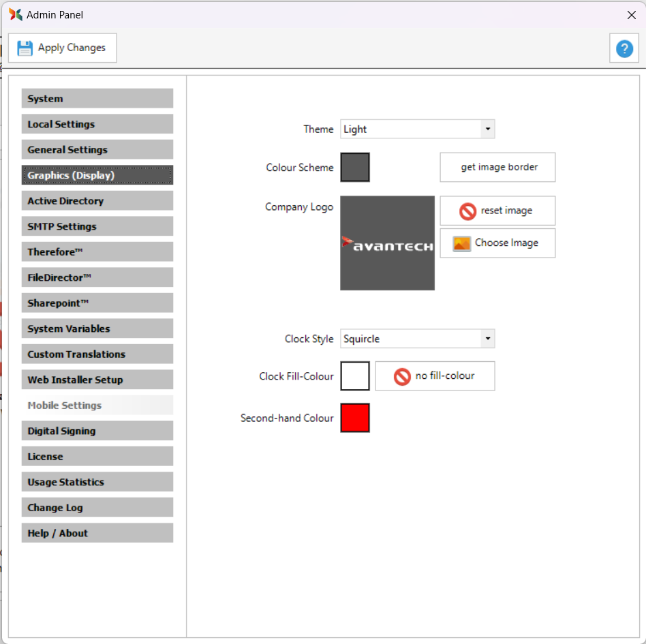This screenshot has width=646, height=644.
Task: Click the white Clock Fill-Colour swatch
Action: [x=355, y=376]
